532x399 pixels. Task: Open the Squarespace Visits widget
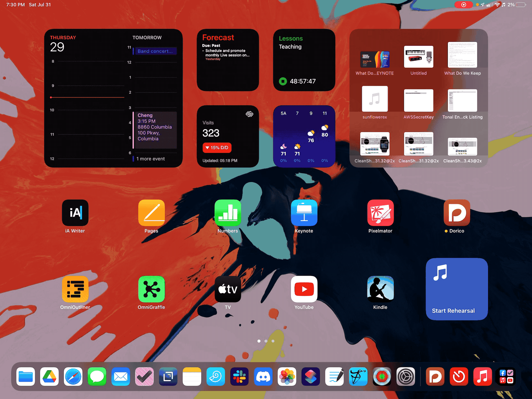(228, 136)
